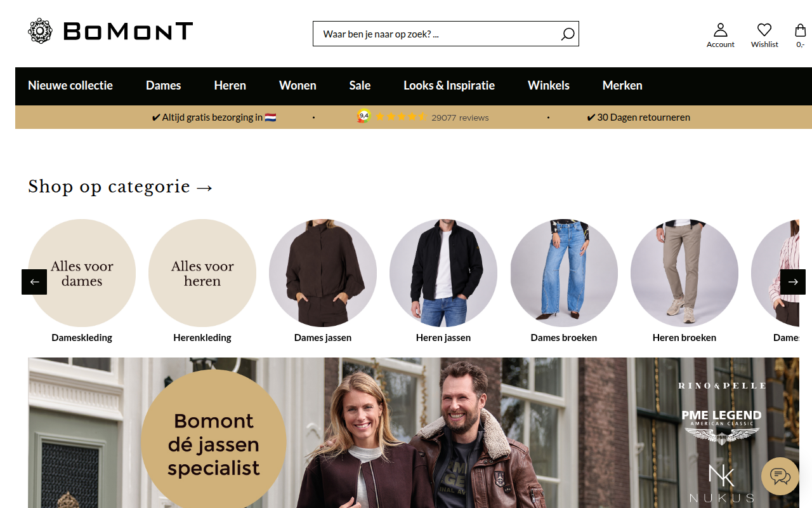
Task: Open the Dames menu
Action: 164,86
